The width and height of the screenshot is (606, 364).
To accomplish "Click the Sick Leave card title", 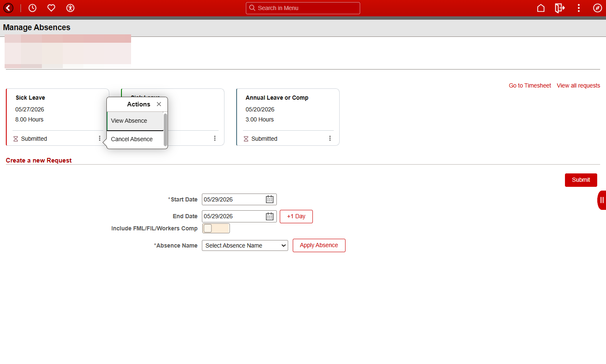I will point(30,98).
